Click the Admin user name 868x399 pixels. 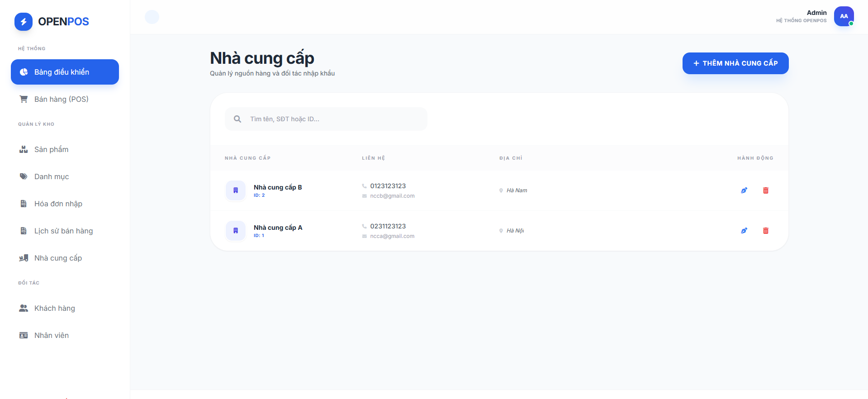click(816, 13)
